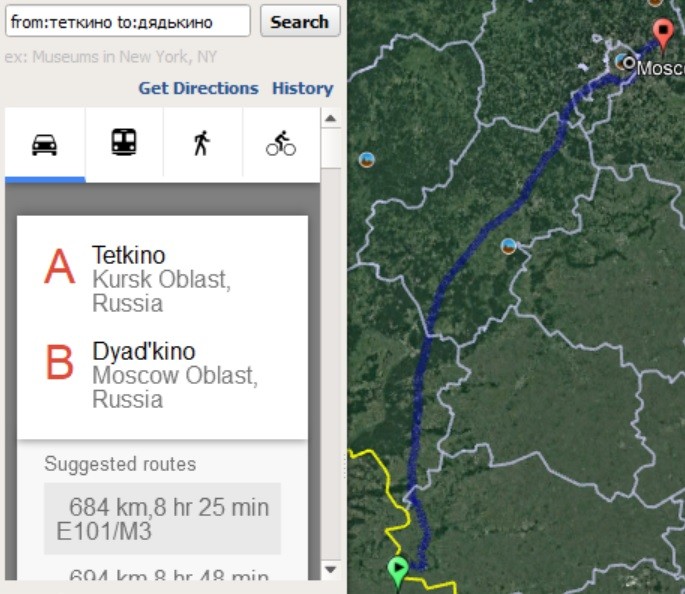685x594 pixels.
Task: Click the red destination pin on map
Action: (662, 32)
